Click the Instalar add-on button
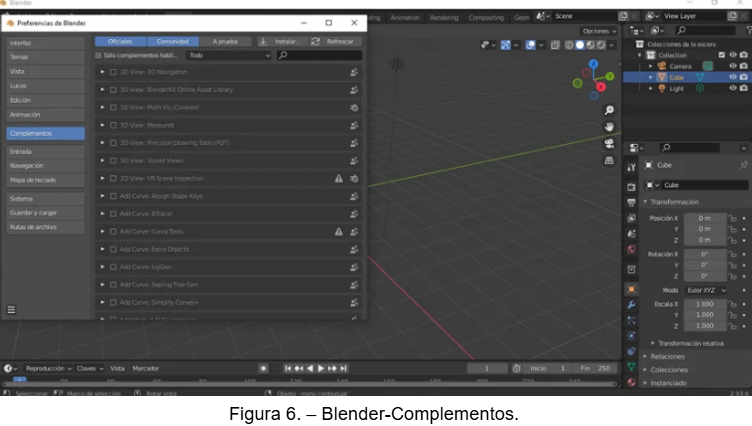This screenshot has height=426, width=752. click(x=282, y=42)
